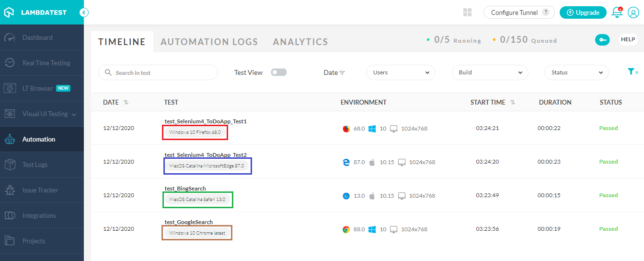This screenshot has width=644, height=261.
Task: Click Windows icon in Test1 row
Action: [x=372, y=129]
